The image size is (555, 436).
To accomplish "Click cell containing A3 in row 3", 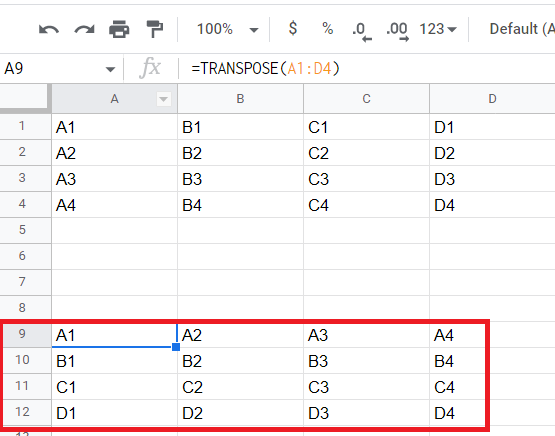I will [x=114, y=179].
